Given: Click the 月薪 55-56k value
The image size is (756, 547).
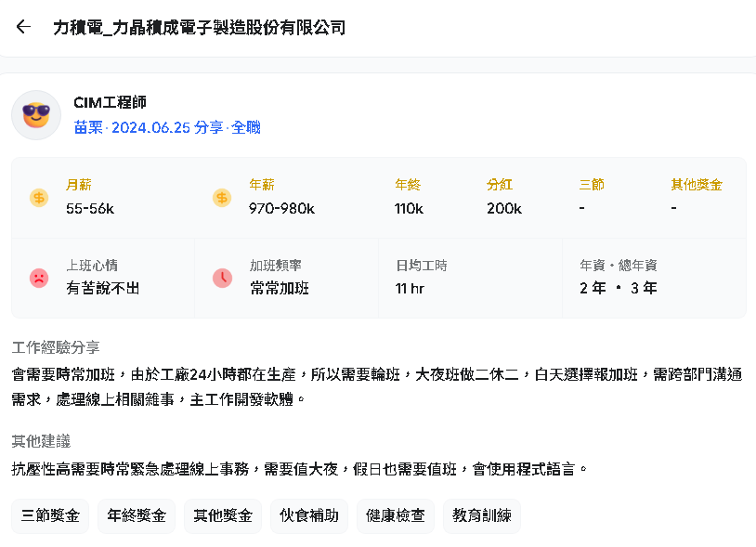Looking at the screenshot, I should point(90,209).
